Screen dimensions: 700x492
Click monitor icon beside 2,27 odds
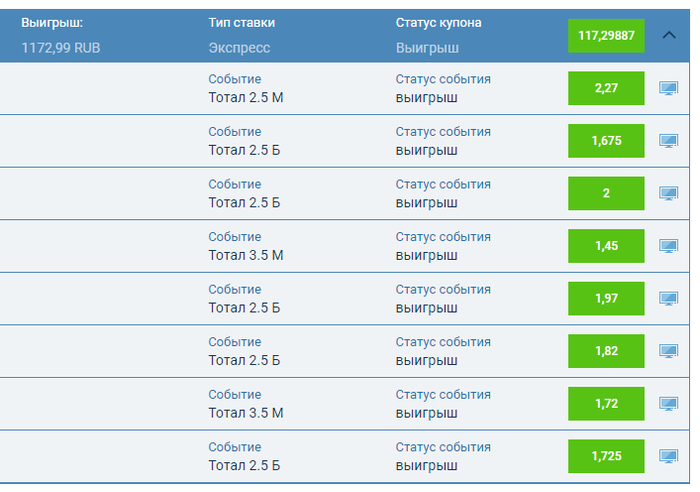click(x=668, y=88)
